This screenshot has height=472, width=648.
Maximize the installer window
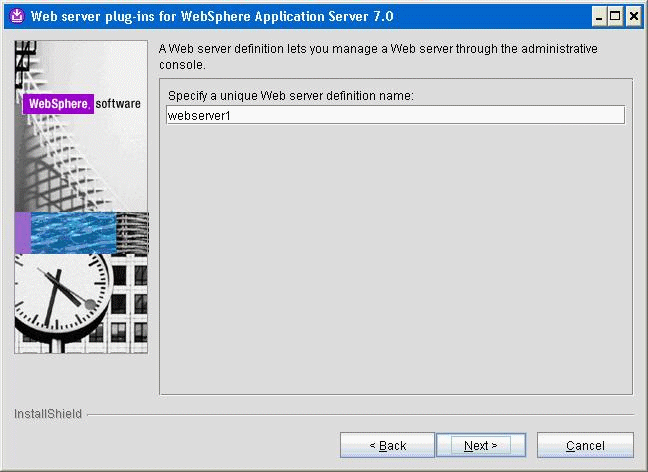pos(615,17)
